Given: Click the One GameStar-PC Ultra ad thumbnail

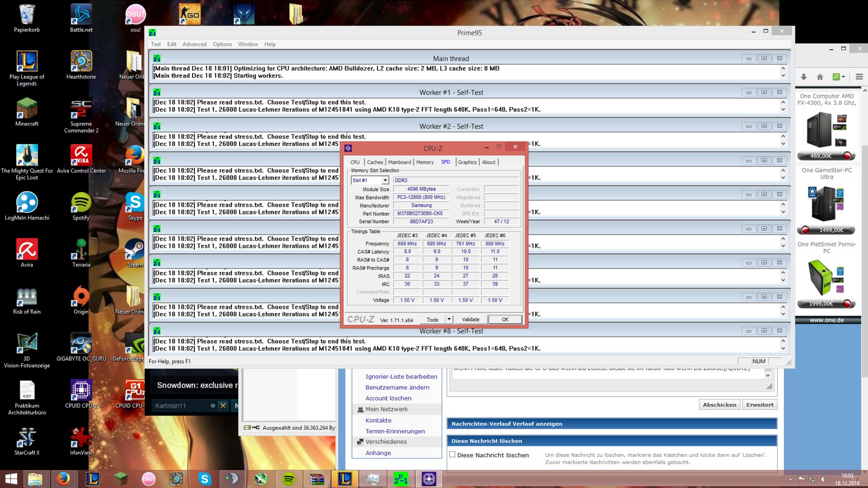Looking at the screenshot, I should [826, 204].
